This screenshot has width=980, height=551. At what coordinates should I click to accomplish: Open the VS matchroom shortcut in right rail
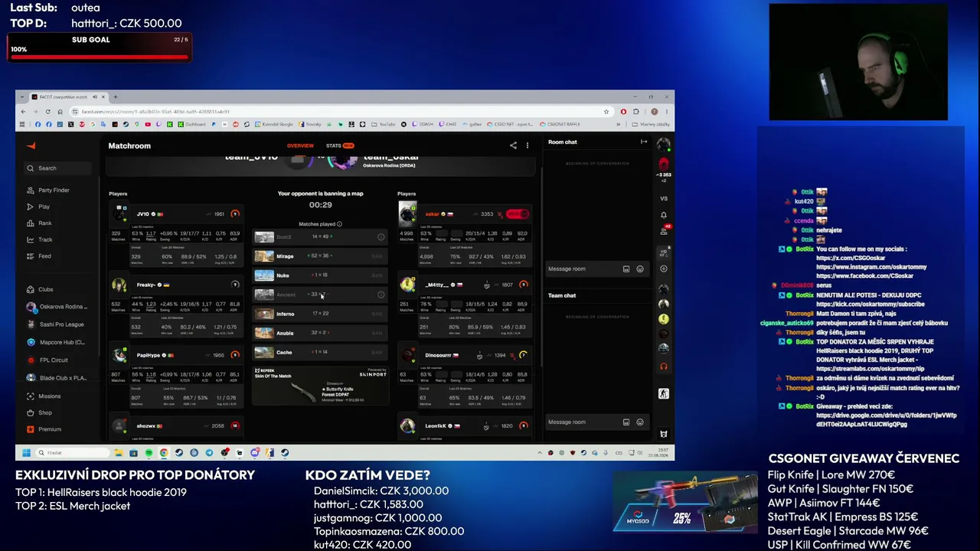tap(664, 198)
